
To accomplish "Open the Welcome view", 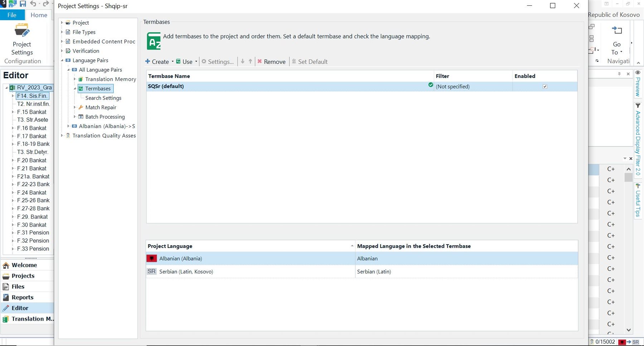I will pyautogui.click(x=25, y=265).
